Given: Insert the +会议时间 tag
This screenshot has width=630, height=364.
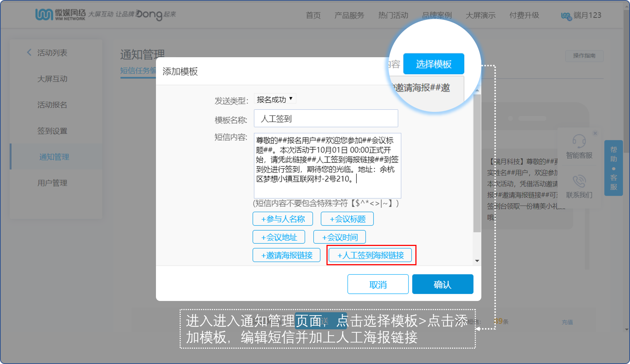Looking at the screenshot, I should (x=339, y=237).
